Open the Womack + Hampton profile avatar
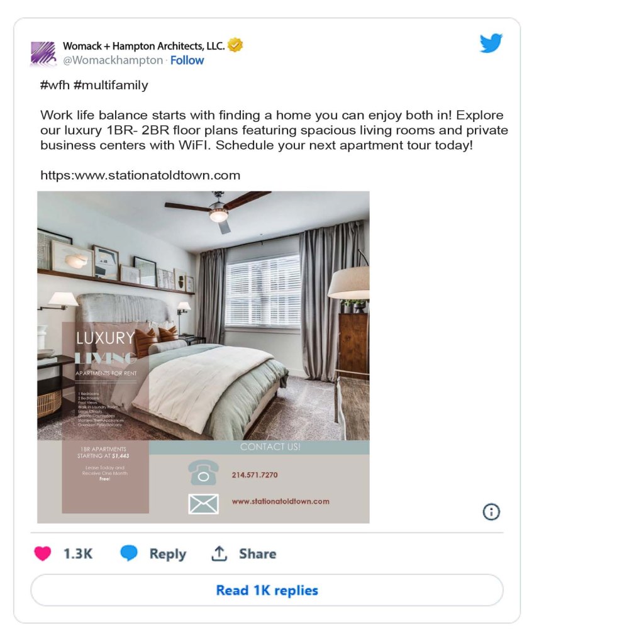This screenshot has width=644, height=644. pyautogui.click(x=43, y=53)
